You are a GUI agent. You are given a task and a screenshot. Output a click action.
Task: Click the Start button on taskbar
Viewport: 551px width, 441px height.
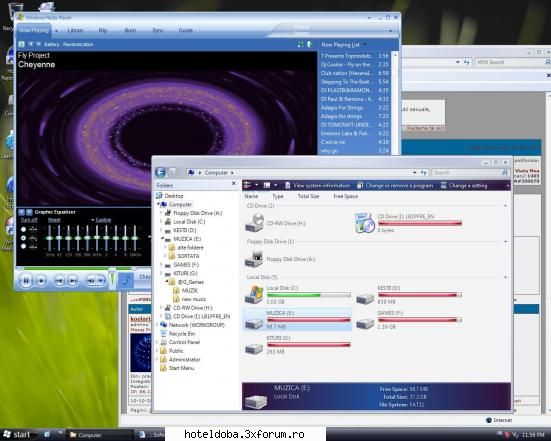[16, 435]
